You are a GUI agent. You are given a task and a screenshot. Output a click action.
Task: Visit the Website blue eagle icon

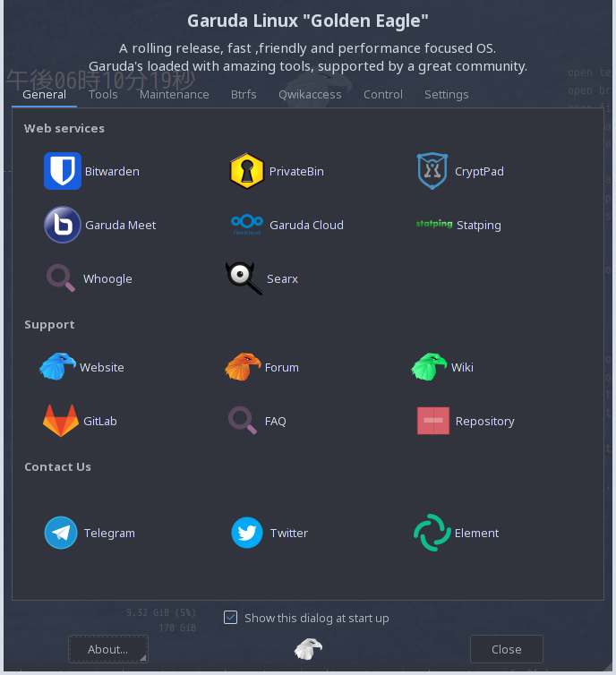[x=57, y=367]
